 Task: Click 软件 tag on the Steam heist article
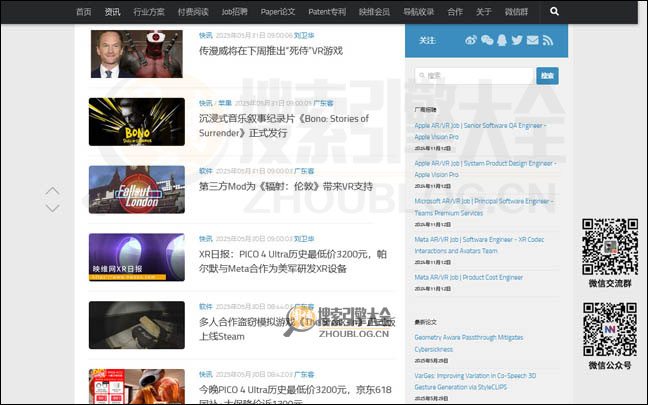click(205, 307)
